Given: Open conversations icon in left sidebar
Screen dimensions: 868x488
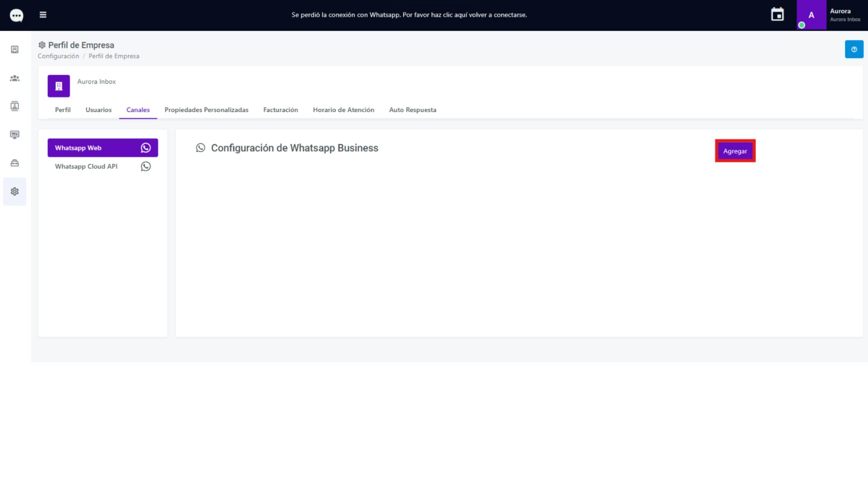Looking at the screenshot, I should point(15,49).
